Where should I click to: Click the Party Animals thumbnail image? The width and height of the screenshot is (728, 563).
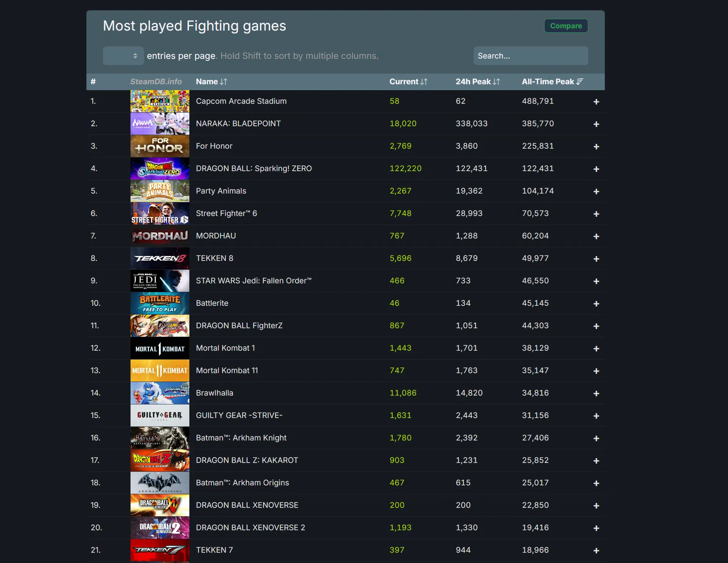point(160,191)
